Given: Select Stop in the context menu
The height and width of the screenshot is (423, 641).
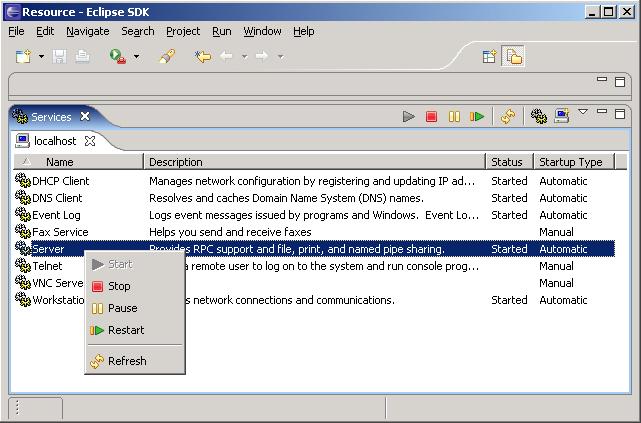Looking at the screenshot, I should coord(119,286).
